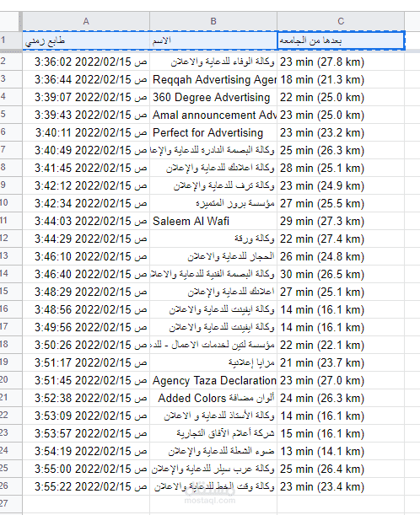Select column C header
Image resolution: width=420 pixels, height=515 pixels.
[x=341, y=21]
